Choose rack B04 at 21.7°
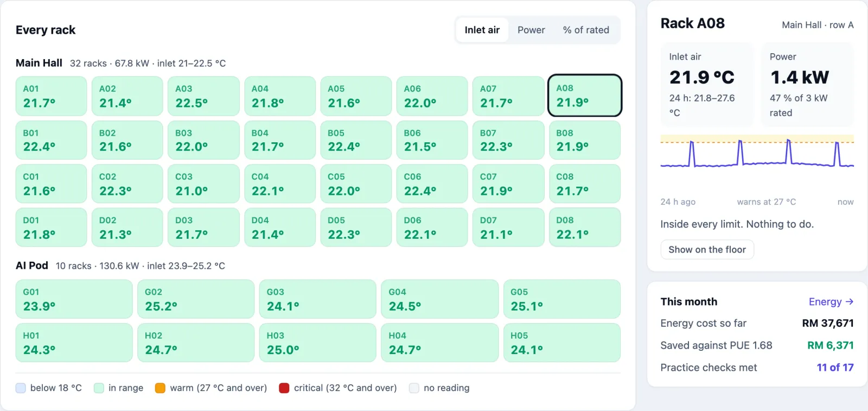 [280, 140]
